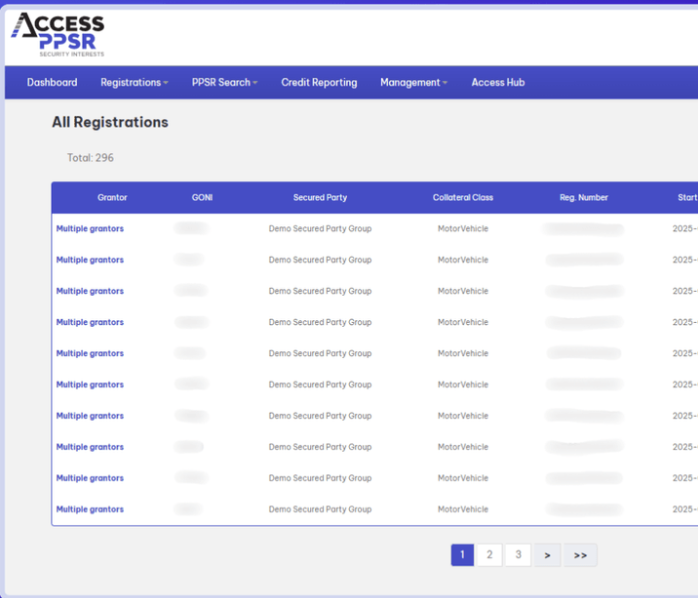Expand the Management dropdown menu
Image resolution: width=698 pixels, height=598 pixels.
click(x=414, y=82)
